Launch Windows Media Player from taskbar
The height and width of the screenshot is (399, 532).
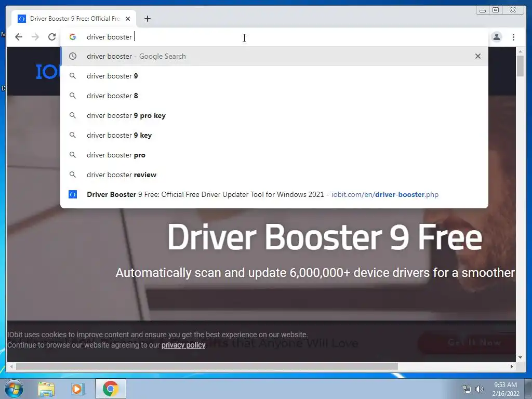pos(78,389)
